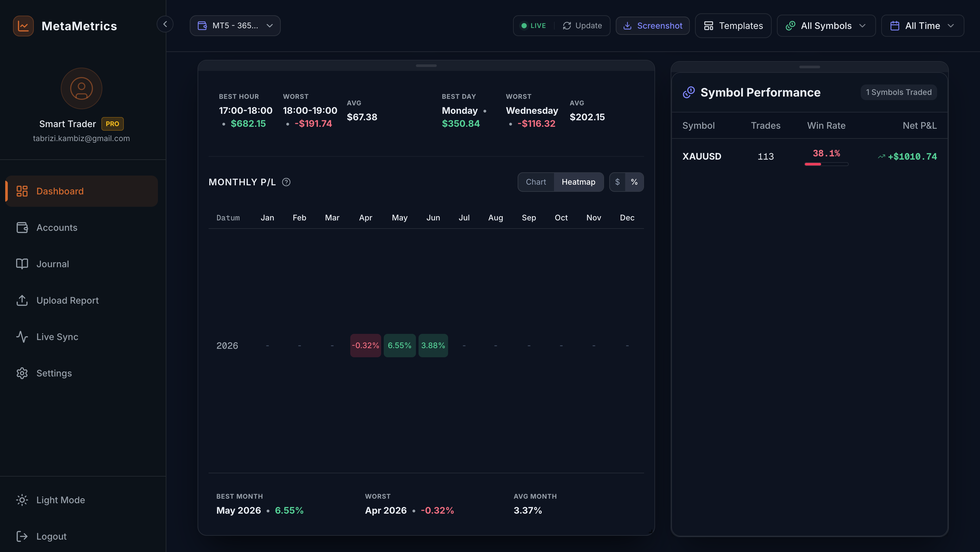This screenshot has height=552, width=980.
Task: Click the account selector chevron arrow
Action: click(x=270, y=25)
